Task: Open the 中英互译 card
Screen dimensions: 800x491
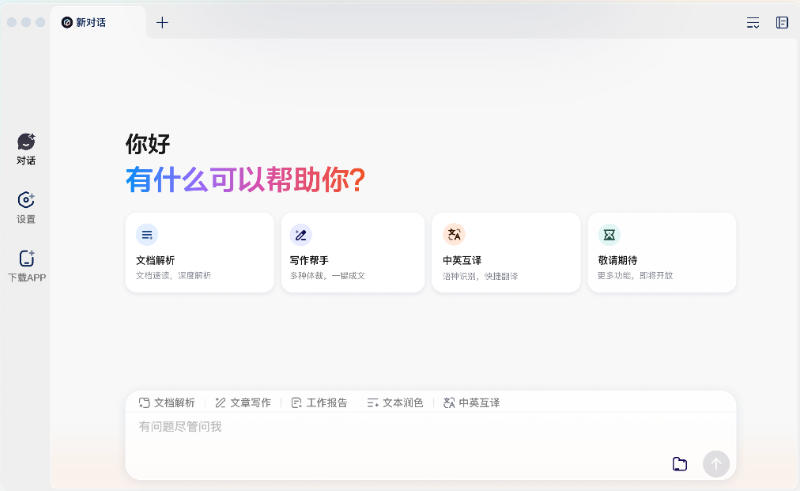Action: pyautogui.click(x=505, y=252)
